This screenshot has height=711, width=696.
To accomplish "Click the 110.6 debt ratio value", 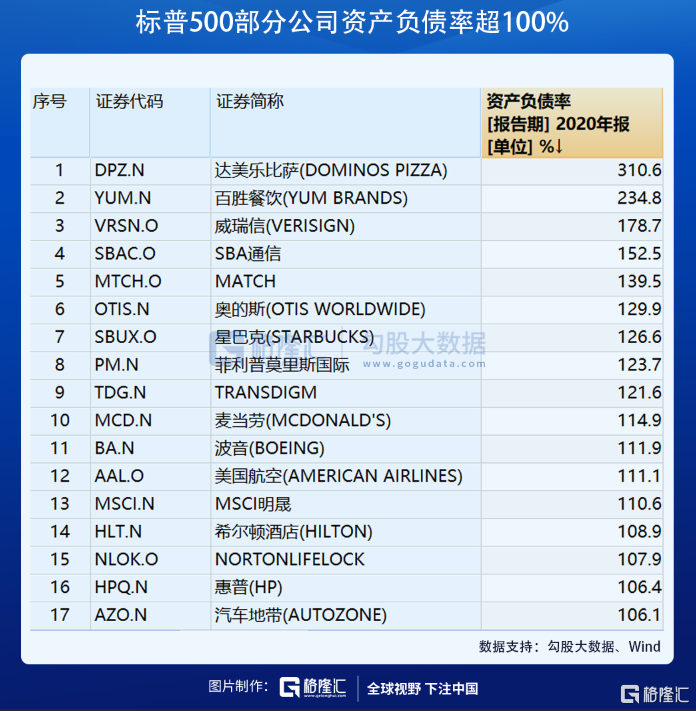I will (x=639, y=504).
